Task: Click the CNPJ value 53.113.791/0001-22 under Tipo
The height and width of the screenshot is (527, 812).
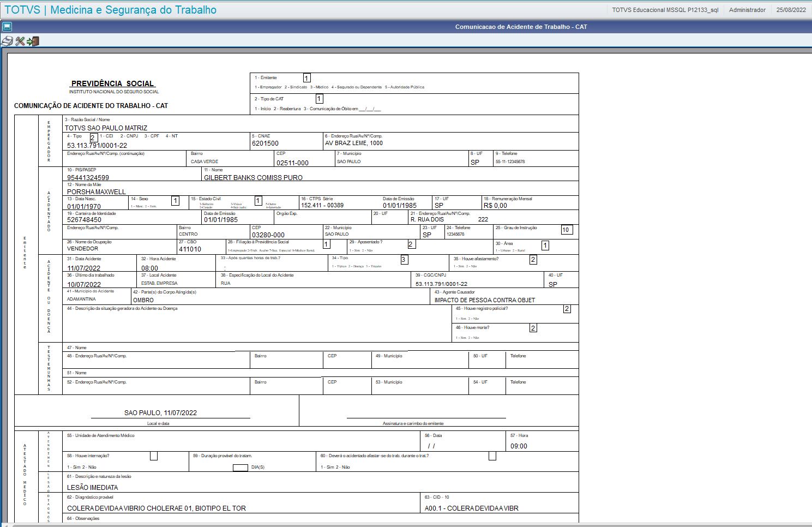Action: pos(97,146)
